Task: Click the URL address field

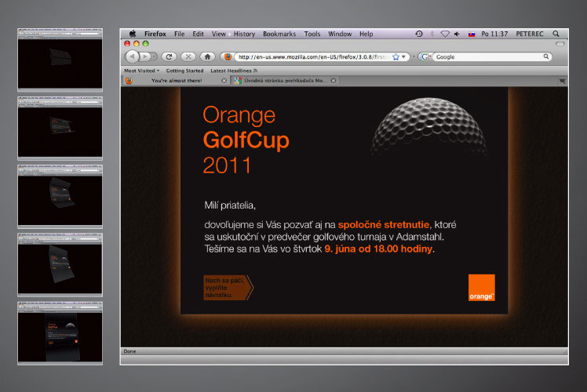Action: (x=312, y=57)
